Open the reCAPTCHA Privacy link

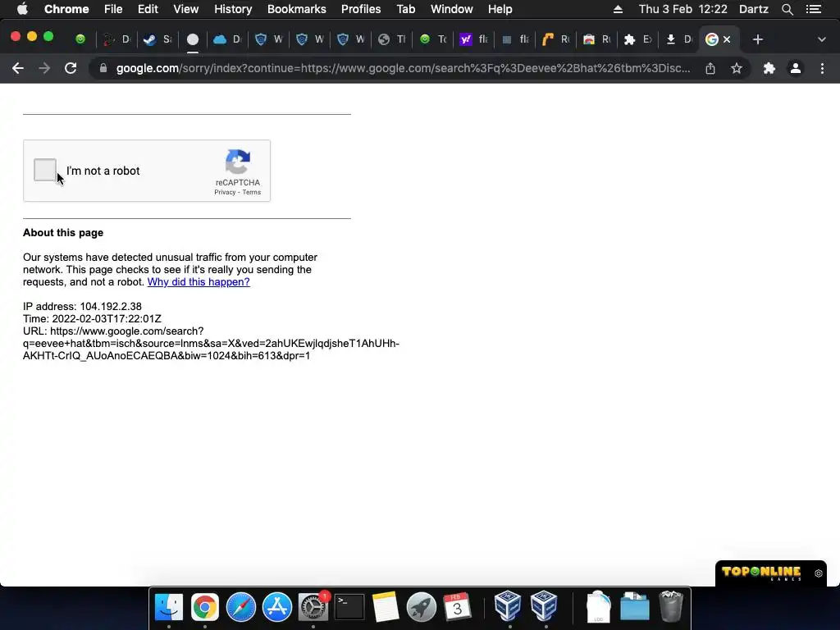click(225, 192)
